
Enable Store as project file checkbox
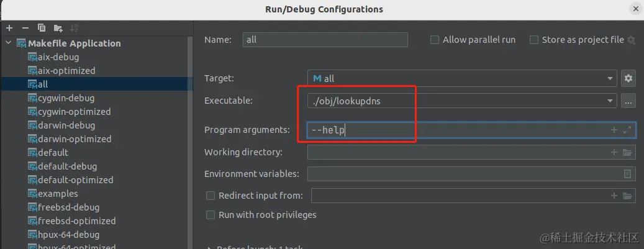click(x=534, y=40)
